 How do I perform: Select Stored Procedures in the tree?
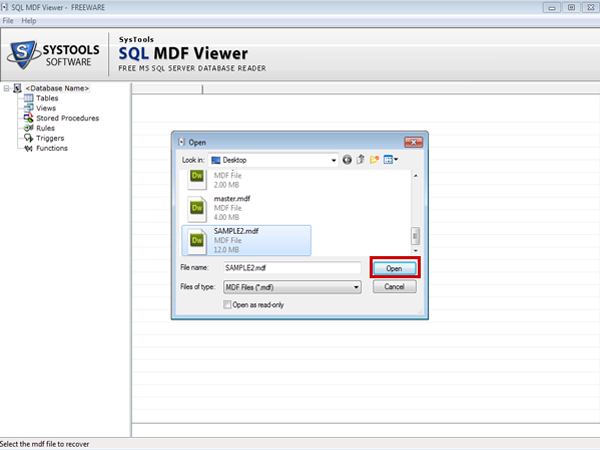point(67,118)
